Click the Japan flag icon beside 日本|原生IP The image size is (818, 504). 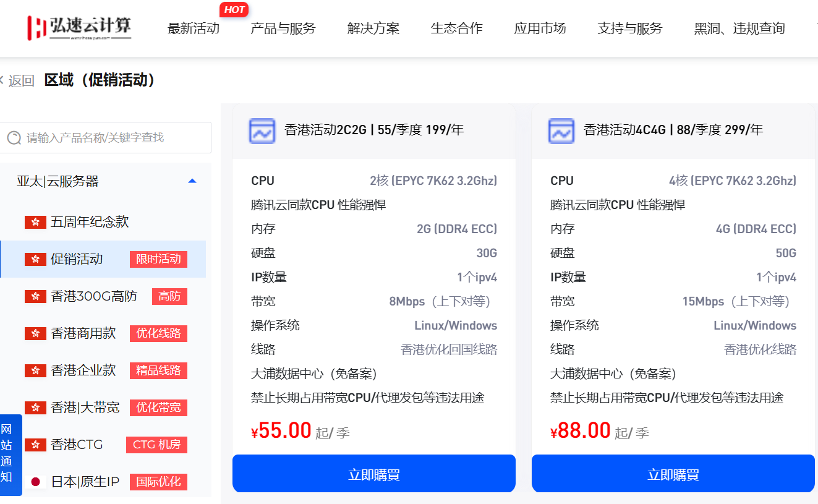click(35, 482)
